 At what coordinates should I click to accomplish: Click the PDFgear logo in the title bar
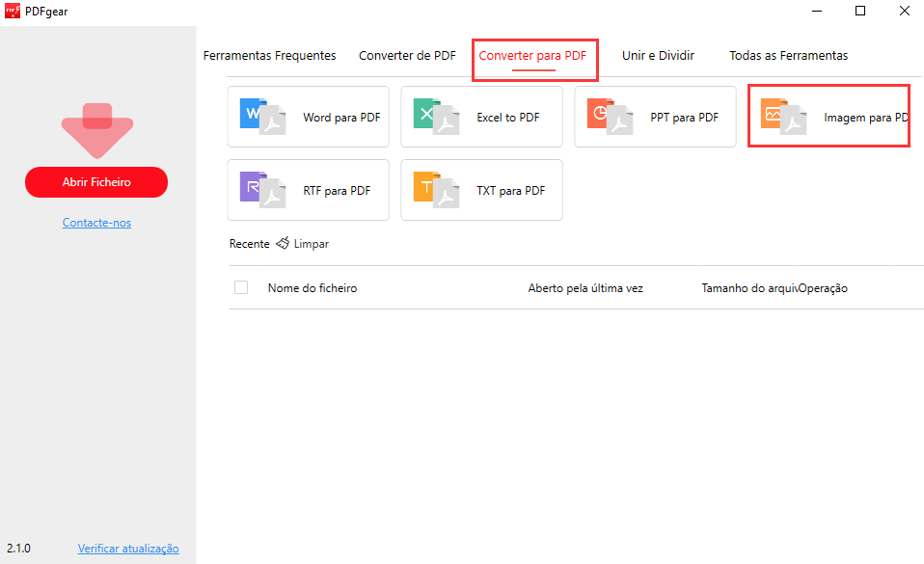click(13, 11)
